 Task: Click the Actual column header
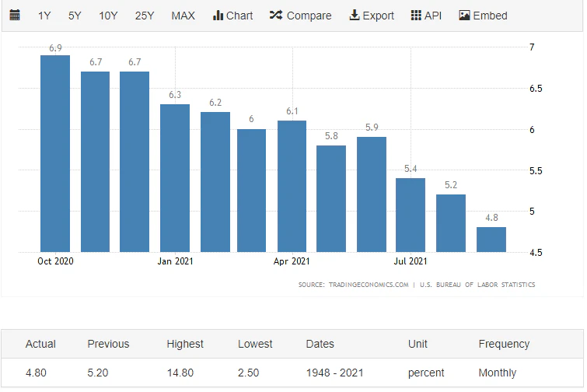coord(40,344)
